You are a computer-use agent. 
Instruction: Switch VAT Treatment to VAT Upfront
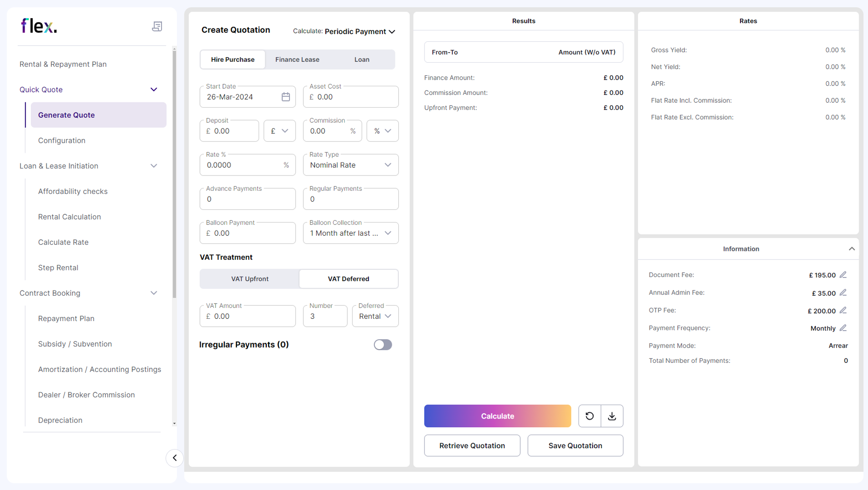point(249,278)
